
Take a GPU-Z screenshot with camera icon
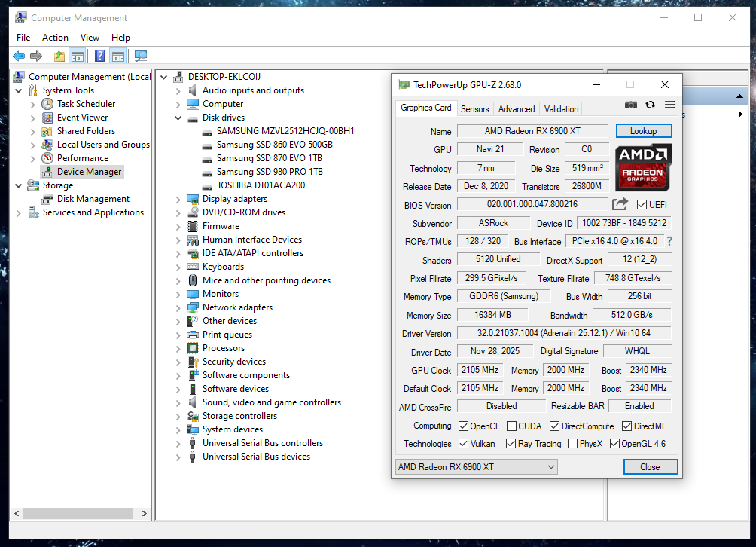pos(631,105)
